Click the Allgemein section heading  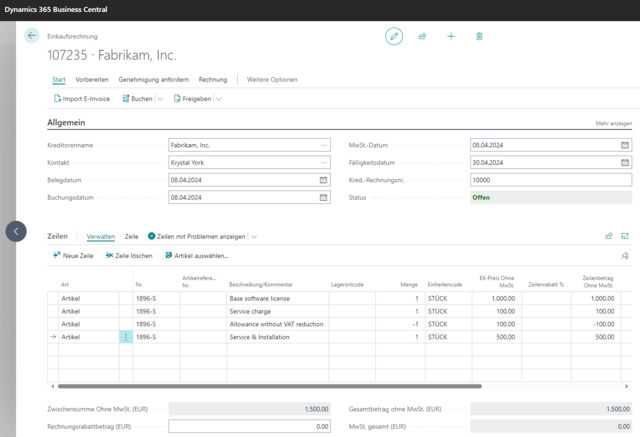(66, 122)
